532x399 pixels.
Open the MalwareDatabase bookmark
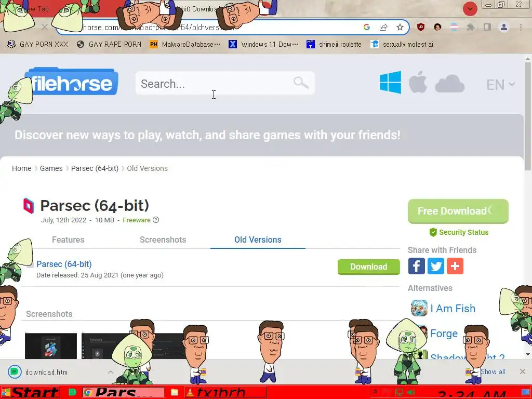click(x=185, y=44)
